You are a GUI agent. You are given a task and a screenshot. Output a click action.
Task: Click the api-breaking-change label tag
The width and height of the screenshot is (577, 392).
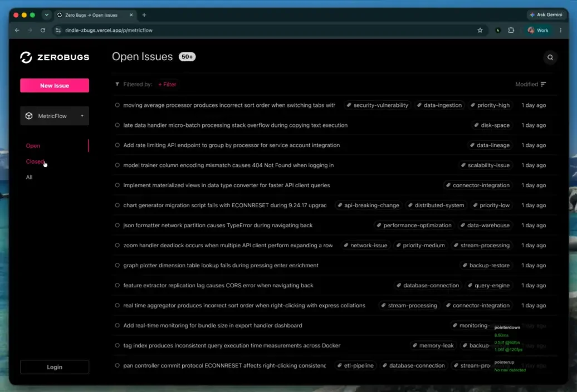pos(368,205)
